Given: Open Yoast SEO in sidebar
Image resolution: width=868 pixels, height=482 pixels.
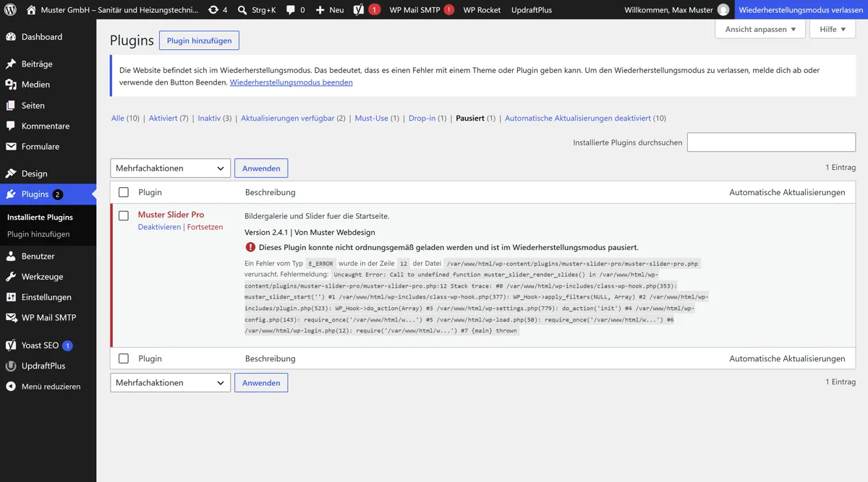Looking at the screenshot, I should [48, 345].
